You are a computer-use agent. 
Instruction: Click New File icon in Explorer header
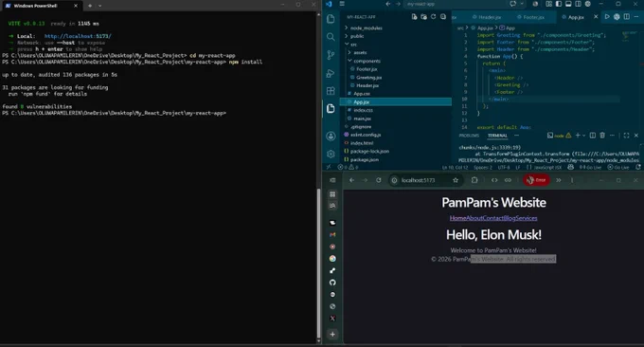click(414, 17)
